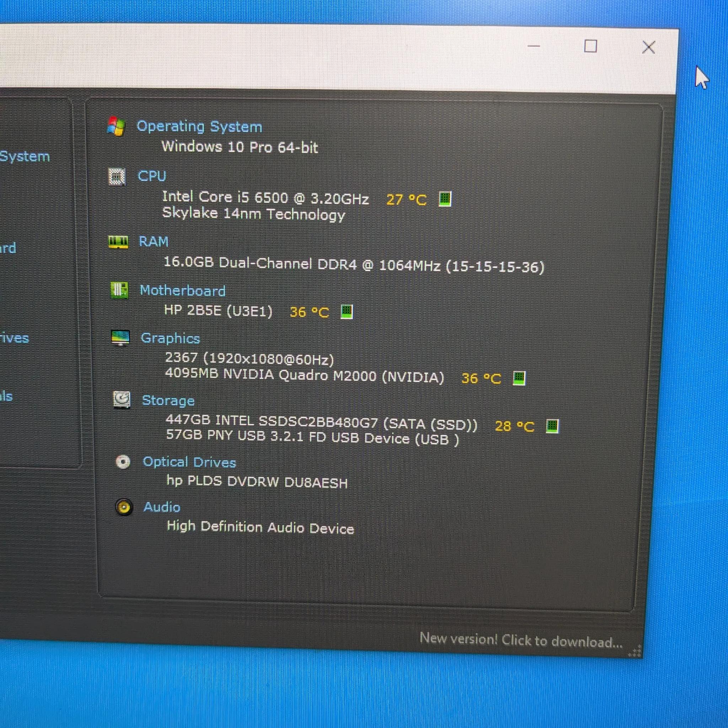Maximize the Speccy window

[x=590, y=46]
